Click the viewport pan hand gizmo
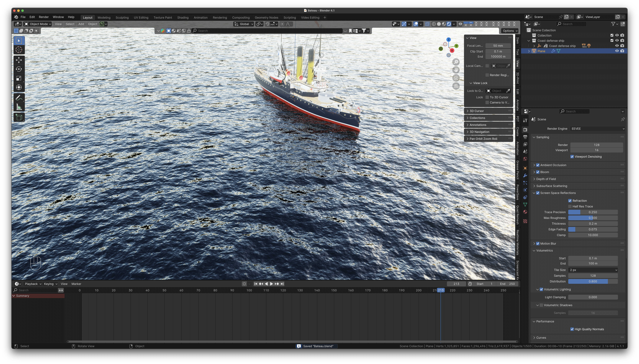Image resolution: width=639 pixels, height=364 pixels. (x=456, y=70)
